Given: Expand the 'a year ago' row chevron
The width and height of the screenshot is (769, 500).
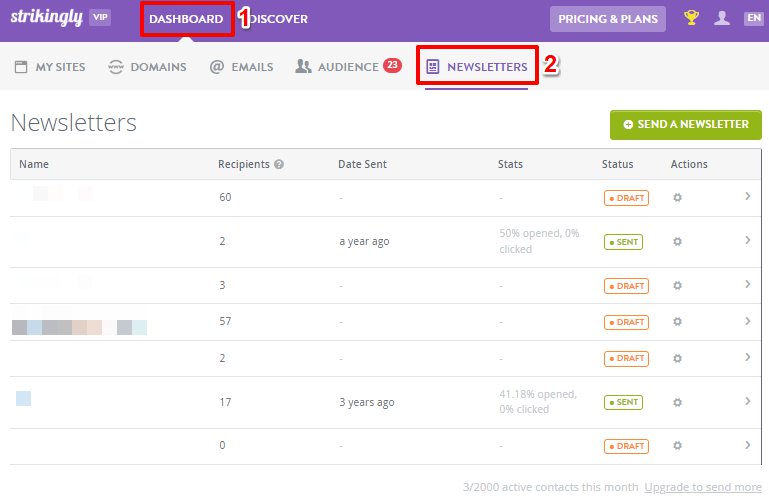Looking at the screenshot, I should [747, 240].
